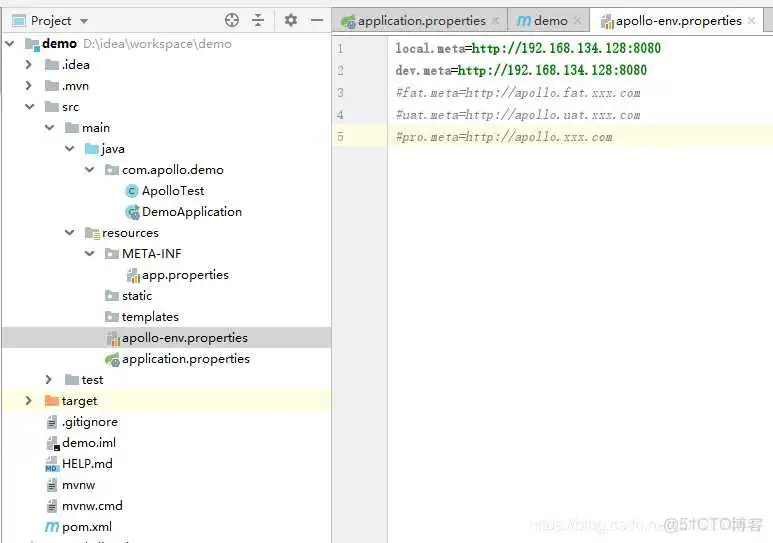
Task: Collapse the src folder
Action: (x=30, y=107)
